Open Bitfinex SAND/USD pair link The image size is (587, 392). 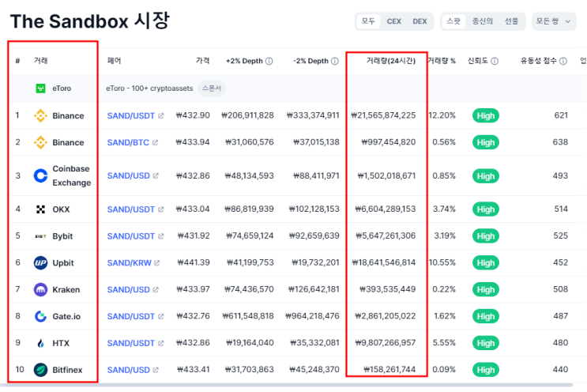pyautogui.click(x=129, y=370)
